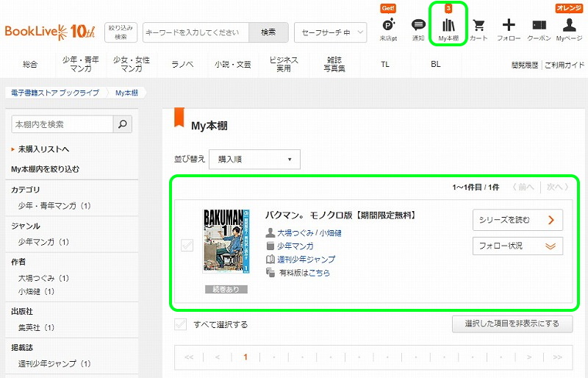Image resolution: width=588 pixels, height=378 pixels.
Task: Filter by author 大場つぐみ (1)
Action: click(x=43, y=278)
